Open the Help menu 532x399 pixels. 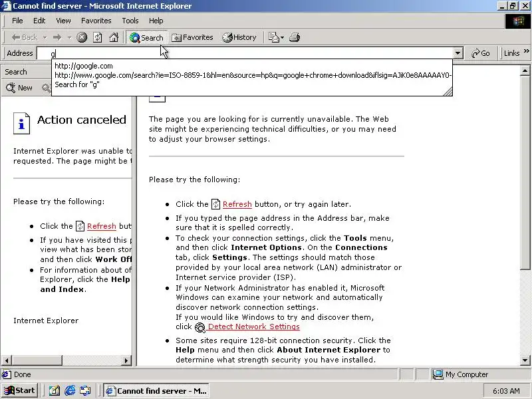click(156, 21)
